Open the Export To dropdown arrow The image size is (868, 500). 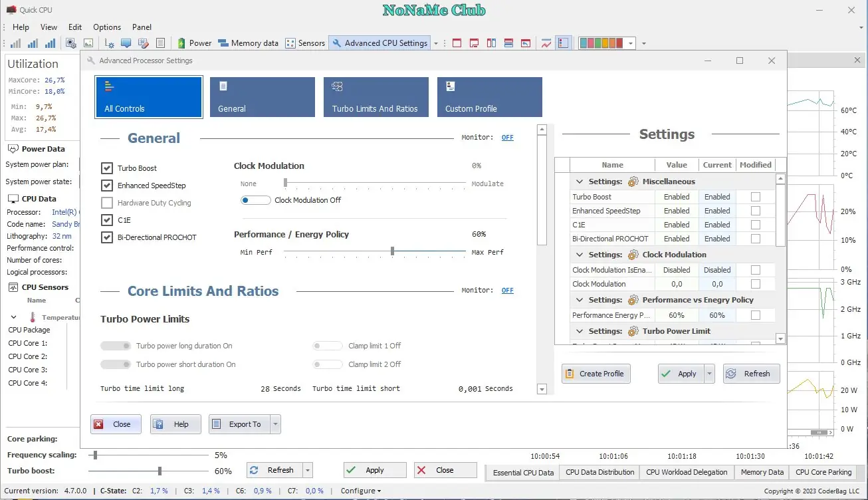[x=275, y=424]
